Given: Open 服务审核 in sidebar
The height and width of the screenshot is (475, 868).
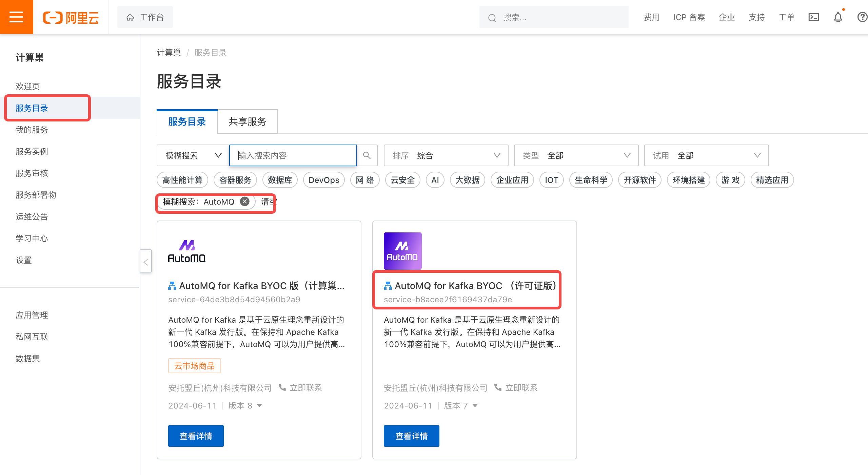Looking at the screenshot, I should click(32, 173).
